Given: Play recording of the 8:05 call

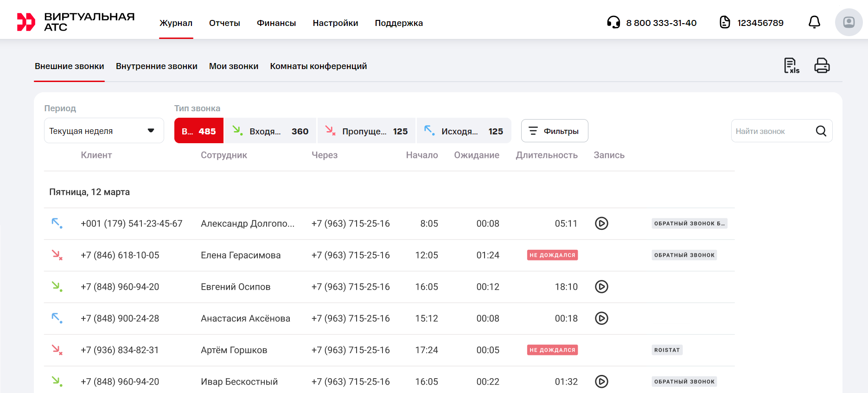Looking at the screenshot, I should pyautogui.click(x=601, y=223).
